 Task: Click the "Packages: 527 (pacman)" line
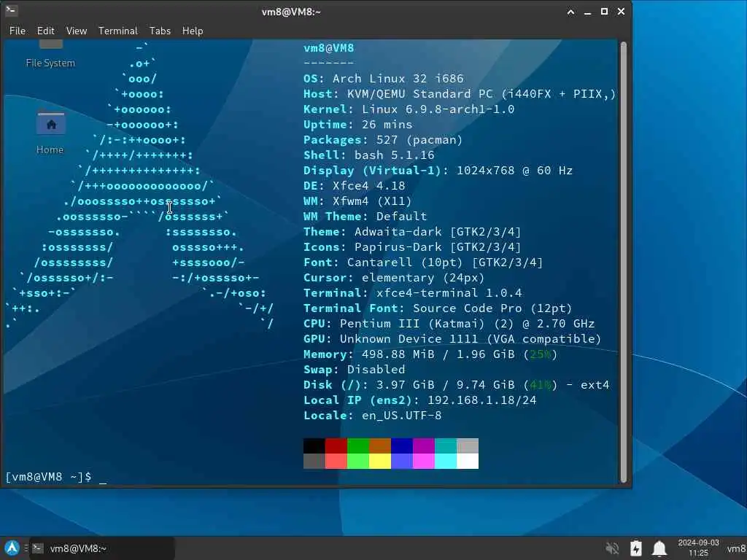[383, 139]
